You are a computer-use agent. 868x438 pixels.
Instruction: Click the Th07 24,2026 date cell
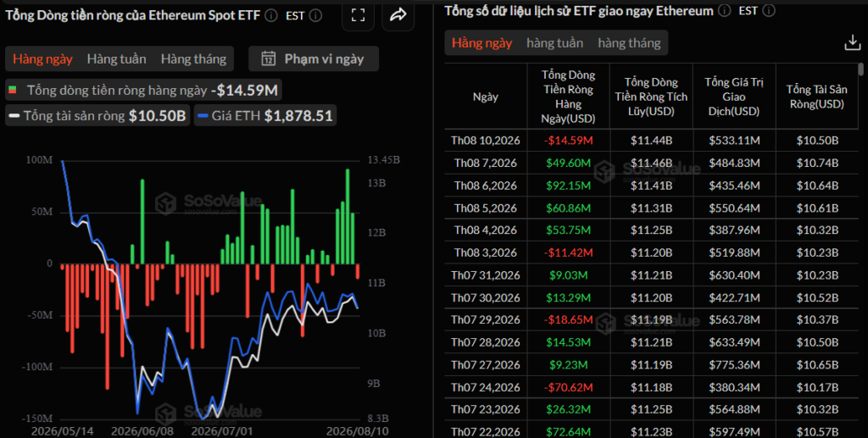(486, 388)
